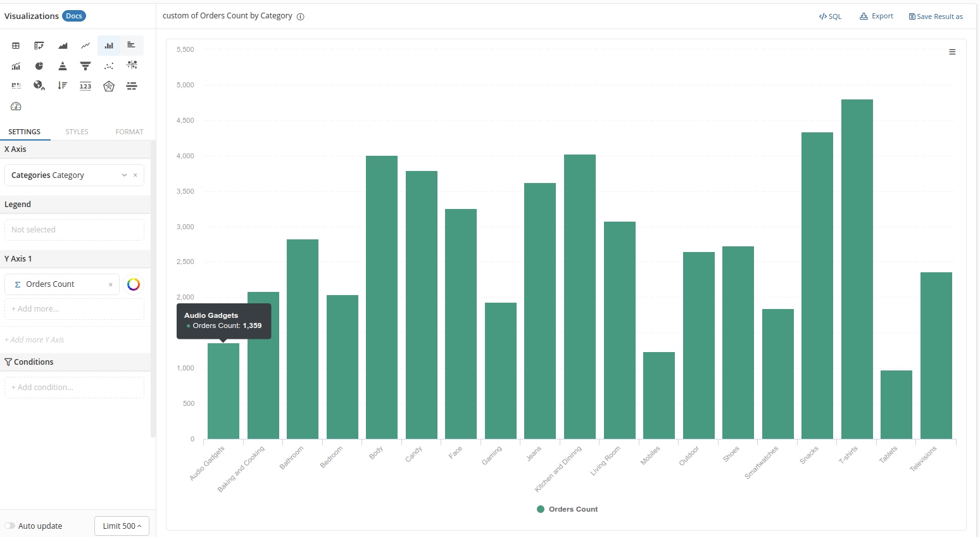Open the Limit 500 dropdown

tap(122, 526)
